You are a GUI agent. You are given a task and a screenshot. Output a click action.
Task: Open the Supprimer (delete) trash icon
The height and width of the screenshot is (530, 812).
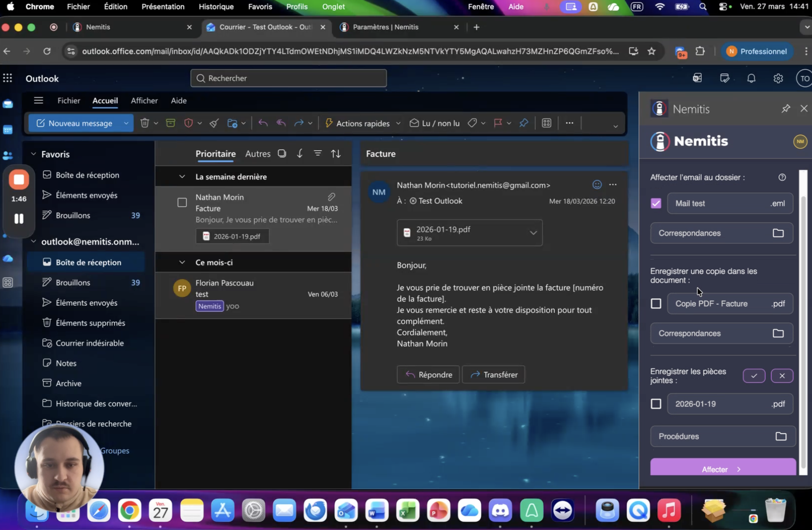tap(145, 123)
